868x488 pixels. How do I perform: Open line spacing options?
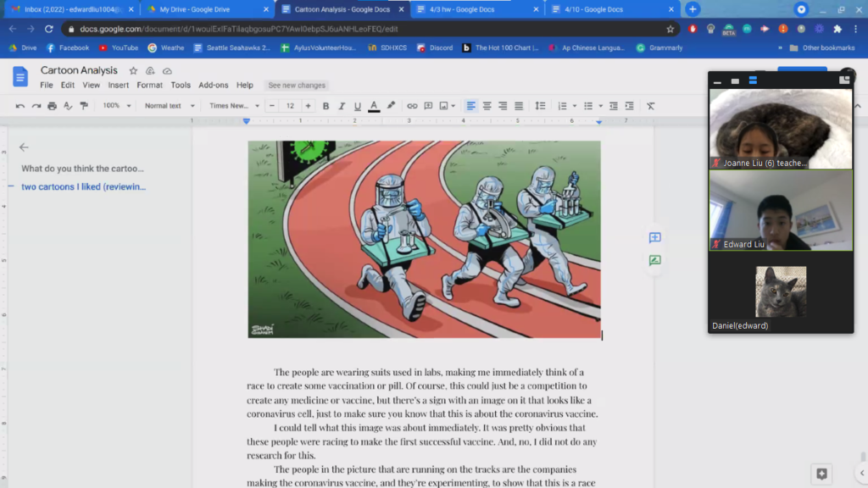[x=540, y=106]
